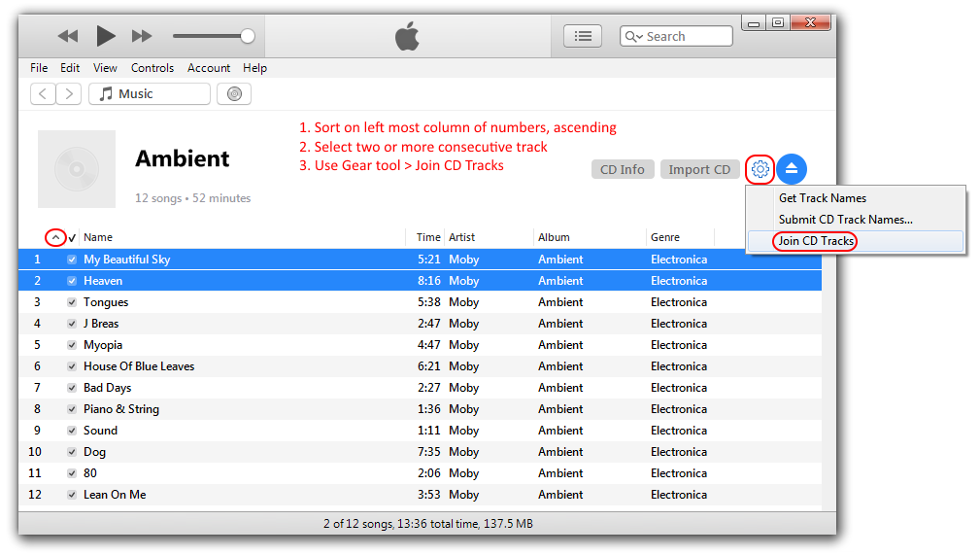Select the track Piano & String
The image size is (980, 555).
pyautogui.click(x=121, y=409)
